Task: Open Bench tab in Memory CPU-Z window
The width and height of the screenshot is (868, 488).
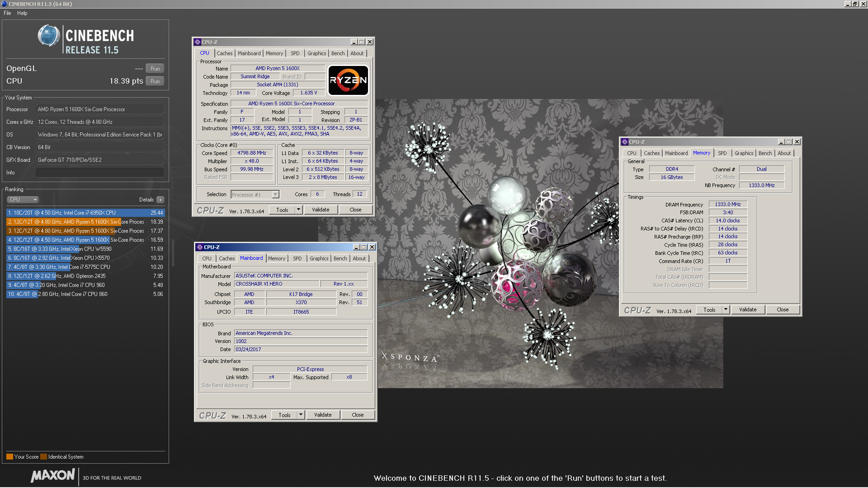Action: (x=765, y=153)
